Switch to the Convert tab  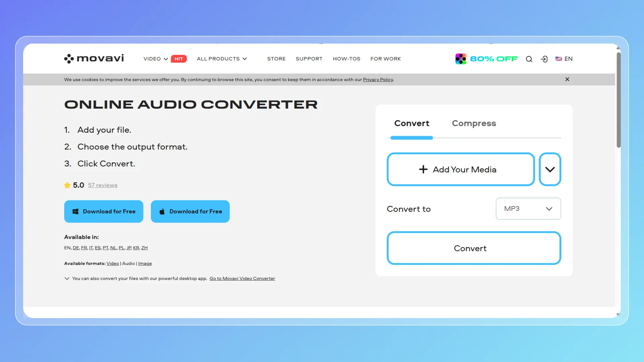pos(412,123)
